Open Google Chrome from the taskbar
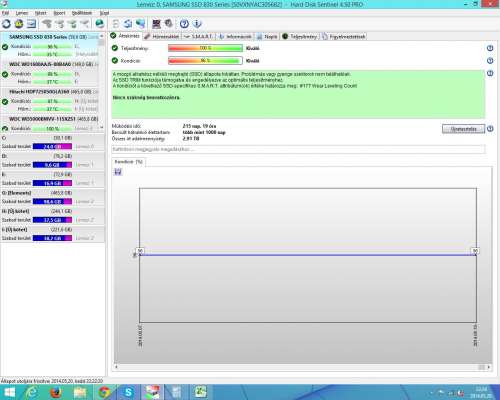Screen dimensions: 500x400 (104, 392)
